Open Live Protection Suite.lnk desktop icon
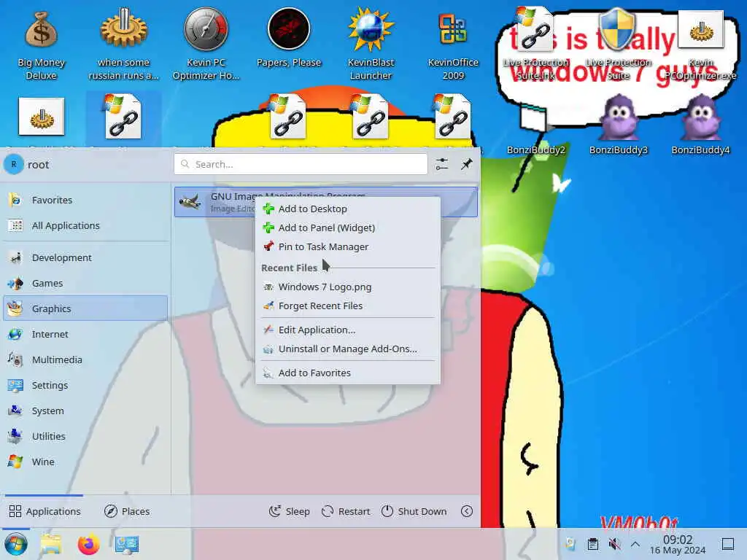747x560 pixels. pyautogui.click(x=535, y=44)
